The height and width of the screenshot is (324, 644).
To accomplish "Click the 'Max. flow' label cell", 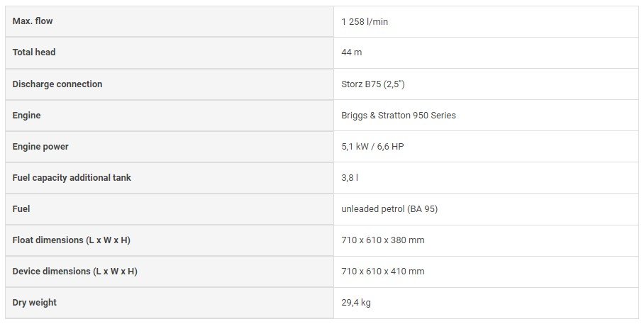I will [33, 21].
